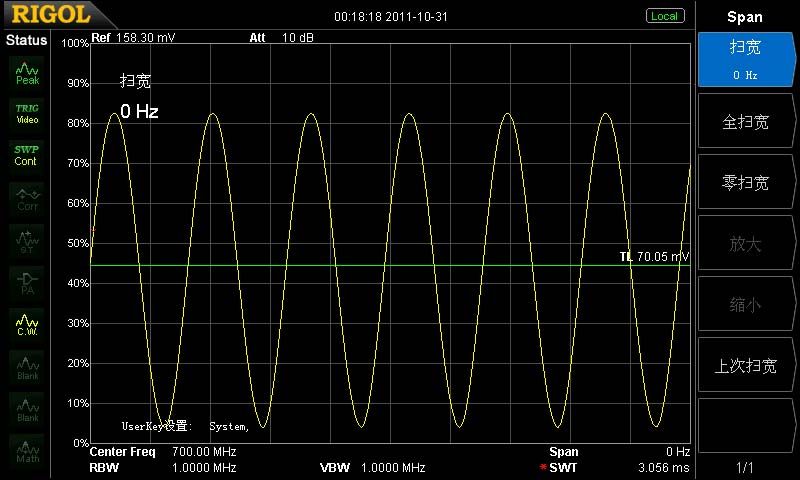Select the 零扫宽 zero span softkey
Image resolution: width=800 pixels, height=480 pixels.
pos(746,183)
